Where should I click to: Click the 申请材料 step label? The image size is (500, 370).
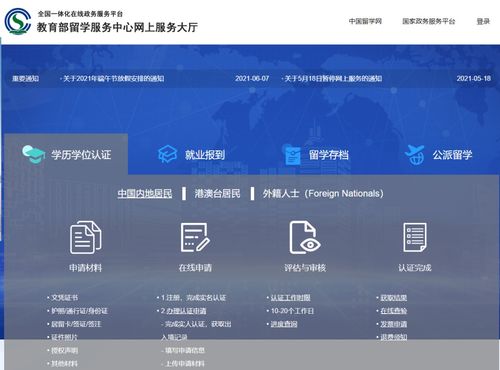coord(86,268)
